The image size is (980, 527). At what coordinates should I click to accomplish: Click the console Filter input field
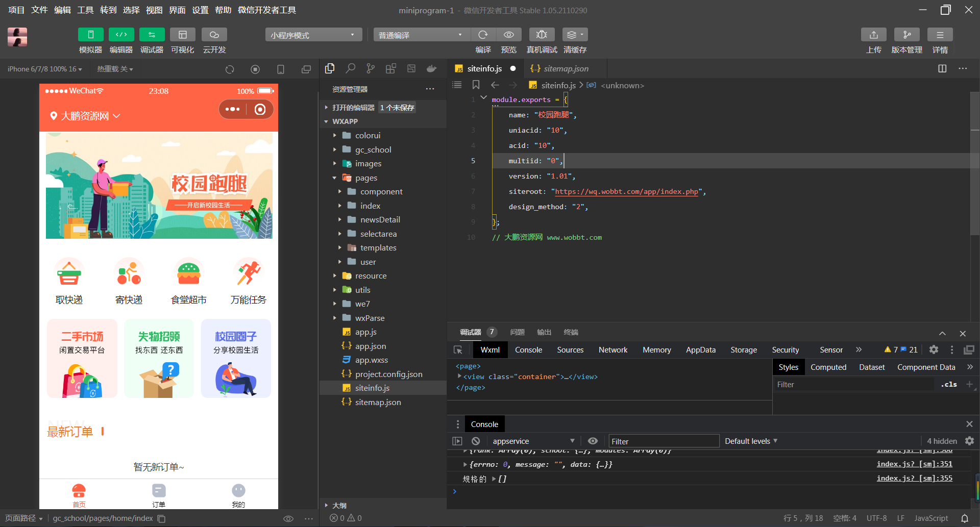coord(664,441)
